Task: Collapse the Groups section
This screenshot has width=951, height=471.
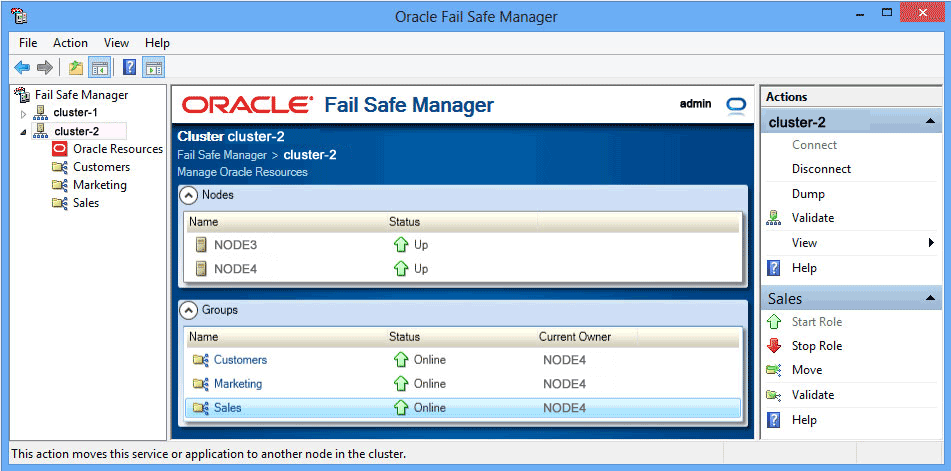Action: click(190, 310)
